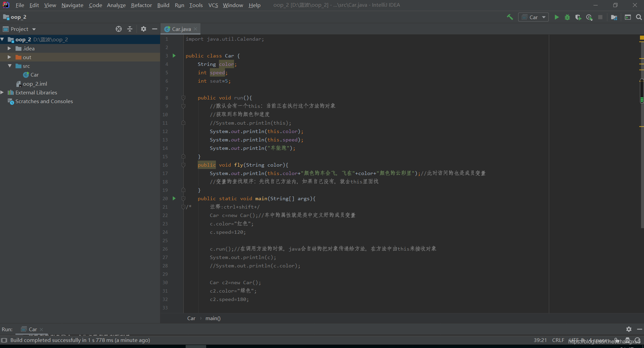Open Run panel settings gear

pyautogui.click(x=629, y=329)
